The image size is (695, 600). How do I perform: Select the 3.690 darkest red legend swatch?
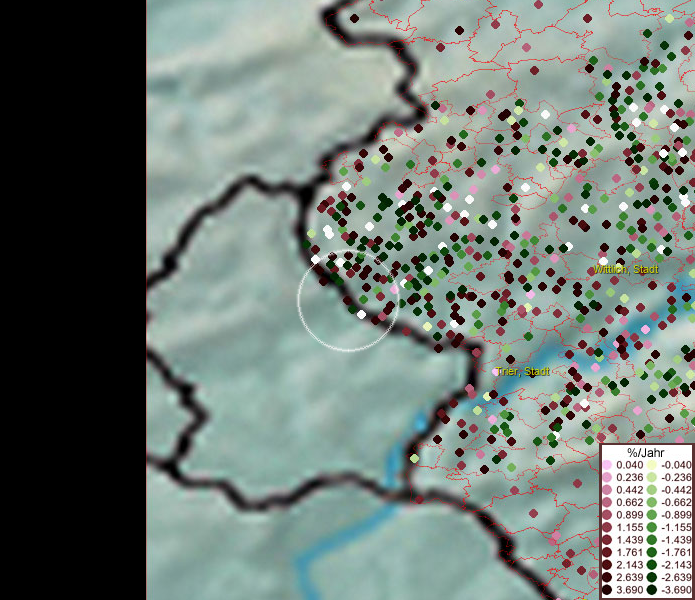point(607,590)
